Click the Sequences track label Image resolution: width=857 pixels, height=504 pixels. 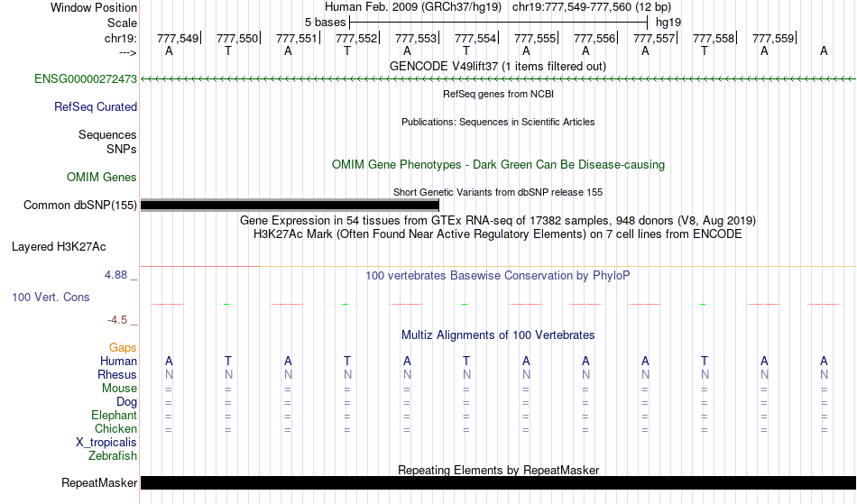107,135
